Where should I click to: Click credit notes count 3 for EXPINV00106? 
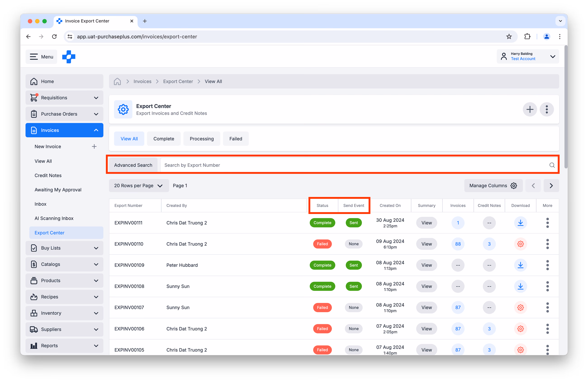coord(489,329)
